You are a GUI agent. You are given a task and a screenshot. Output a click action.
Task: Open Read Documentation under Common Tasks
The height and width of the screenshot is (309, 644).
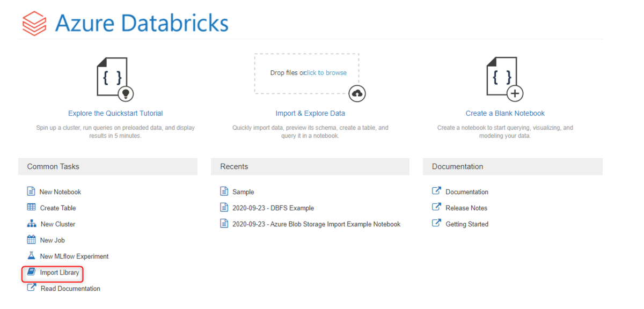71,289
